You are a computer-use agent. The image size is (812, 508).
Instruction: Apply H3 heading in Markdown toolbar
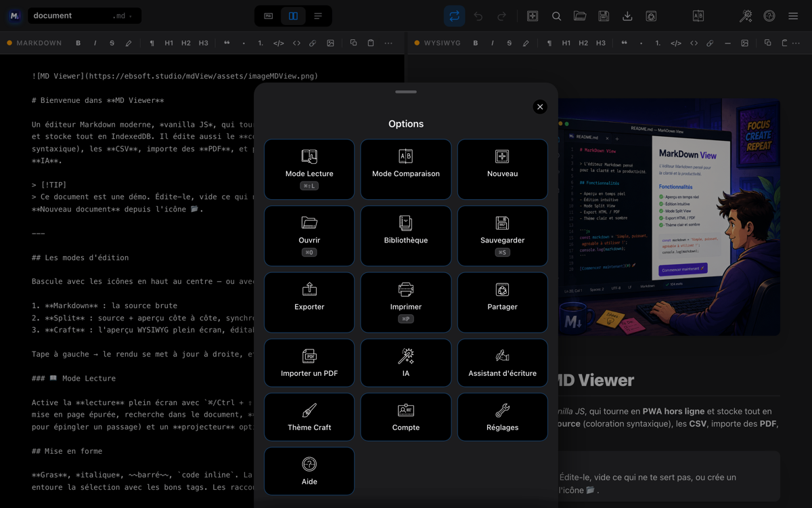204,43
